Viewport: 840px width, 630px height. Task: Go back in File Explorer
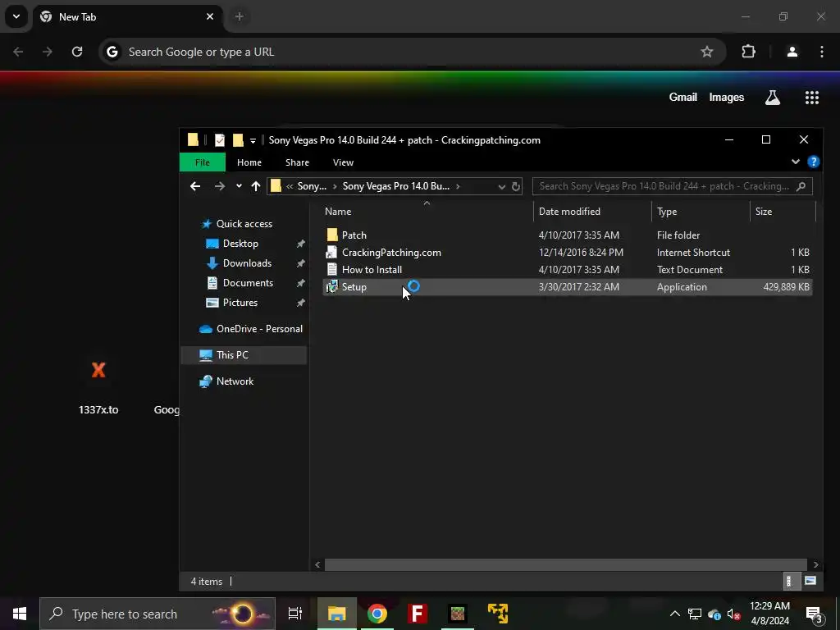[x=195, y=186]
